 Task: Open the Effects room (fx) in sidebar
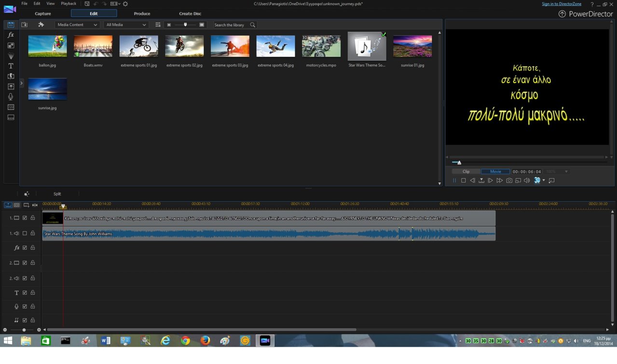click(11, 35)
